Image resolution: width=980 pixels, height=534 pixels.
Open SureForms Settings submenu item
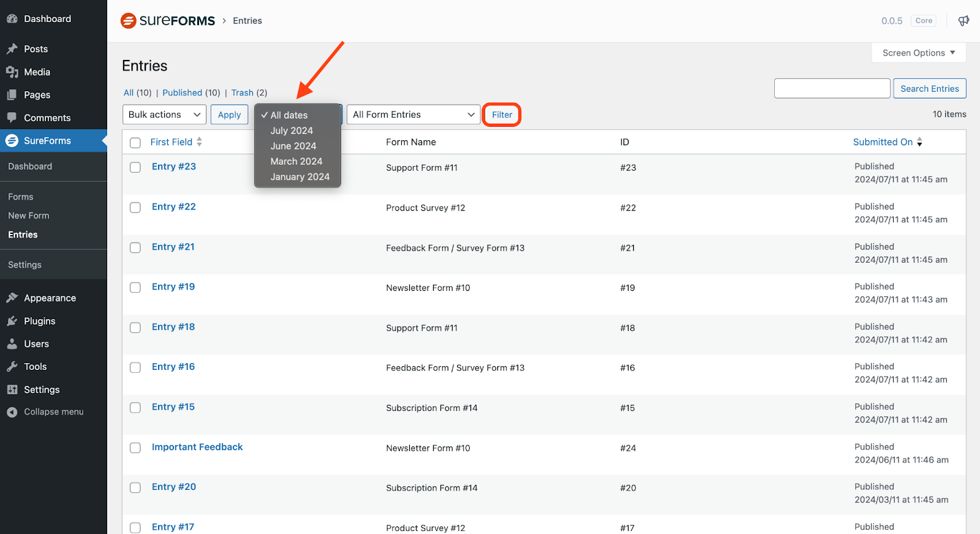pos(24,265)
